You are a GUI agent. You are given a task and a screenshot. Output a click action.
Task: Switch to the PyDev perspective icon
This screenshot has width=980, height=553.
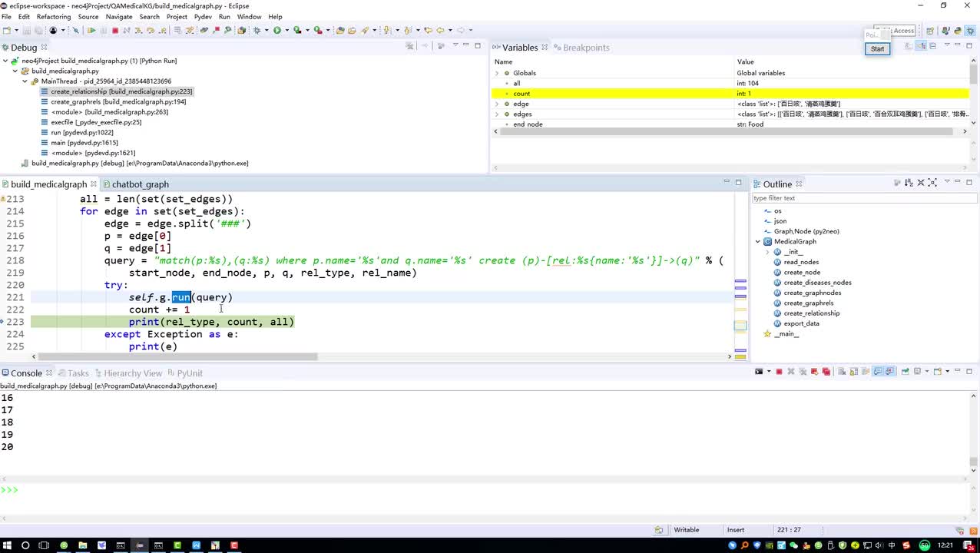pyautogui.click(x=958, y=31)
